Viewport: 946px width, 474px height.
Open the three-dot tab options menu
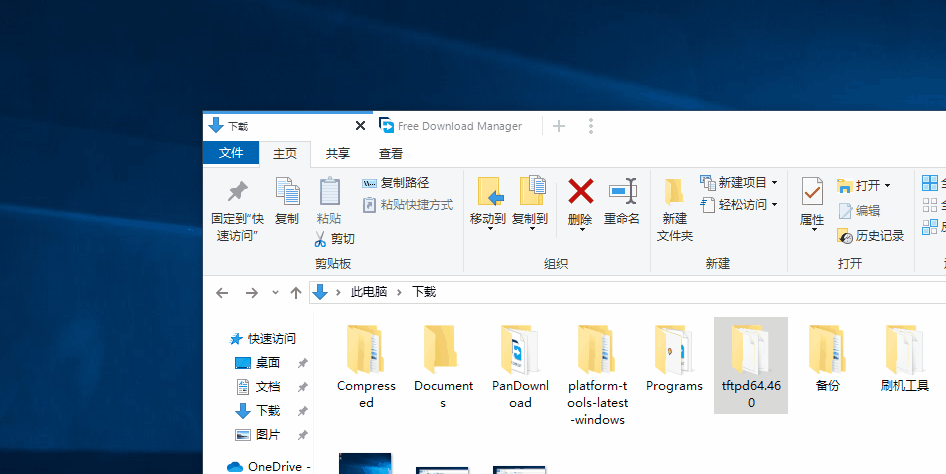(591, 126)
